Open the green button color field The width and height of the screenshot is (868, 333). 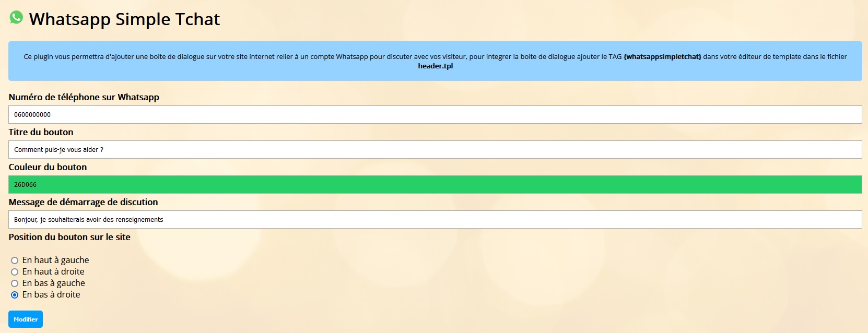[435, 184]
